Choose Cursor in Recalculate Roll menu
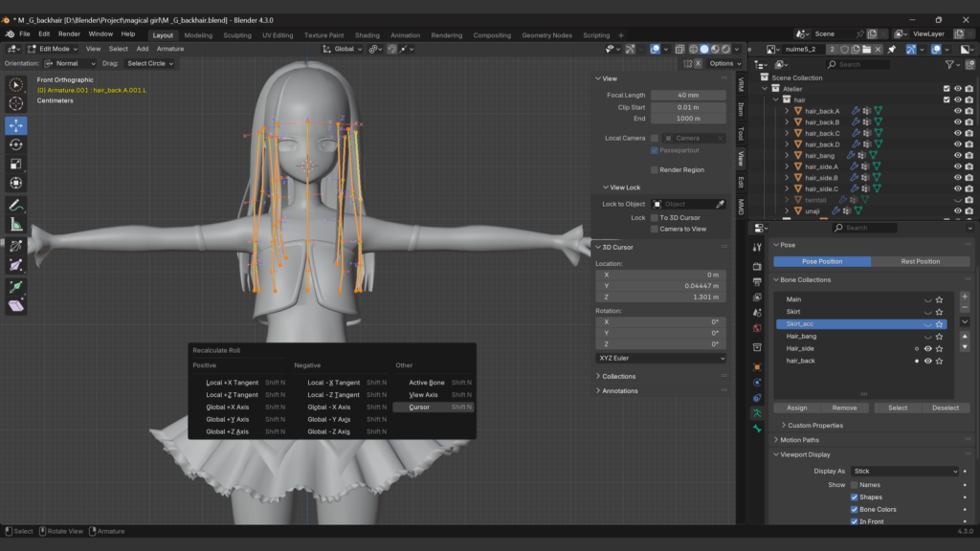This screenshot has height=551, width=980. [x=419, y=407]
